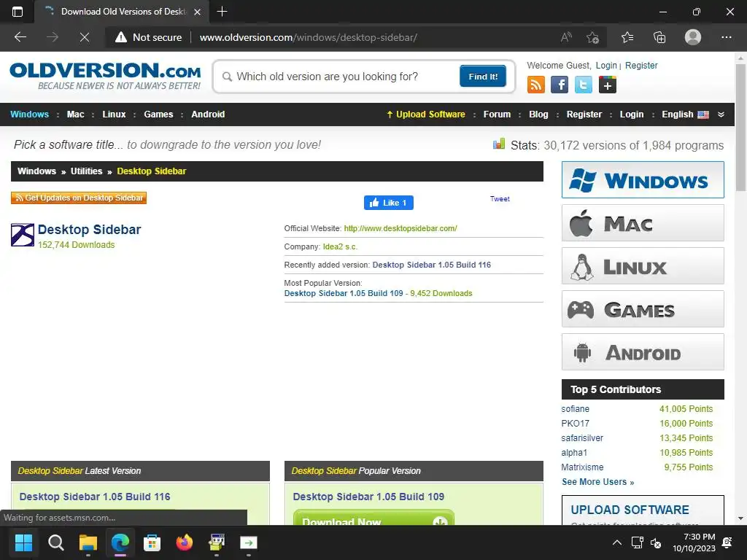Open the Forum menu item
Screen dimensions: 747x560
[497, 114]
